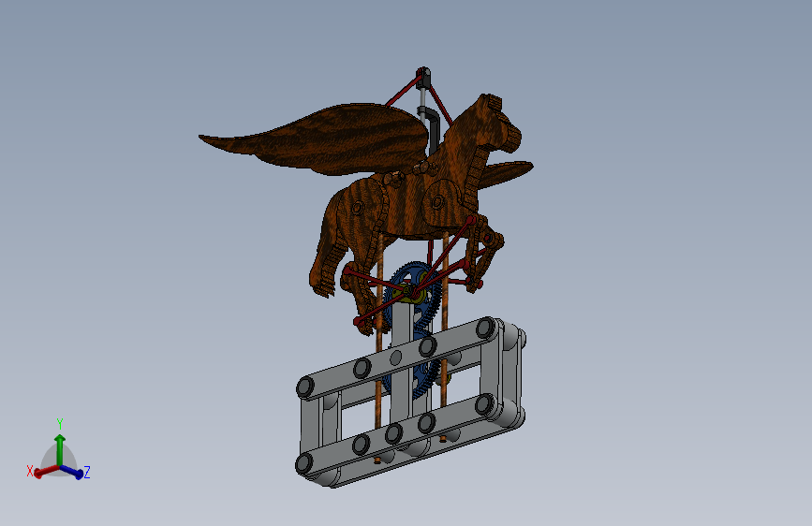Click the blue Z axis of the triad
Image resolution: width=812 pixels, height=526 pixels.
pyautogui.click(x=72, y=472)
